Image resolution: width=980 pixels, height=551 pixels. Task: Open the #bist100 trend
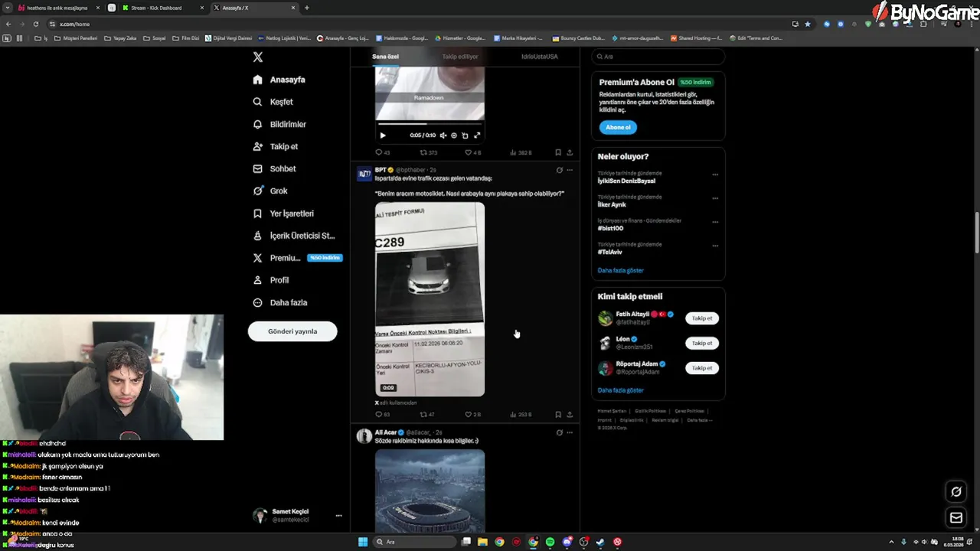pos(610,228)
